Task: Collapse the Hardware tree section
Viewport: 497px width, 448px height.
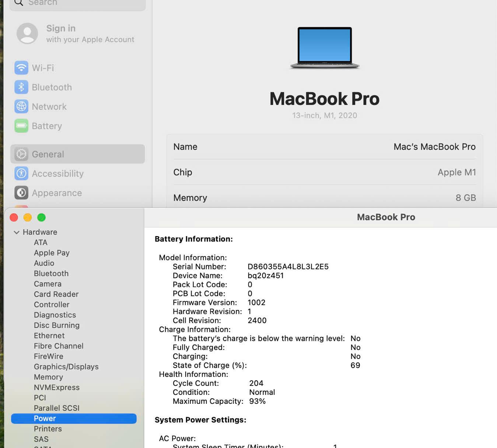Action: pyautogui.click(x=17, y=232)
